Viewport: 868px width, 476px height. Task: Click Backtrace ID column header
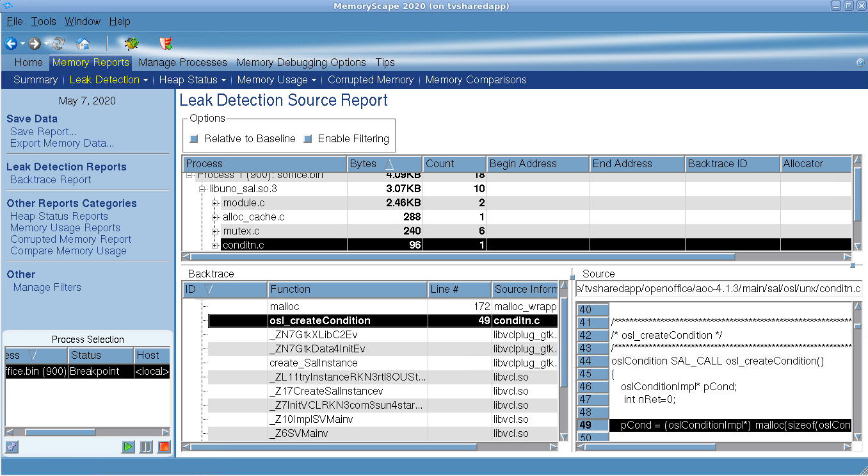[732, 164]
